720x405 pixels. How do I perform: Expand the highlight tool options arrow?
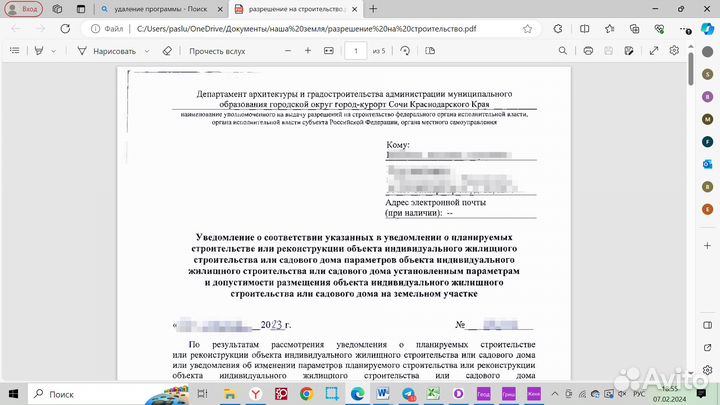tap(54, 51)
